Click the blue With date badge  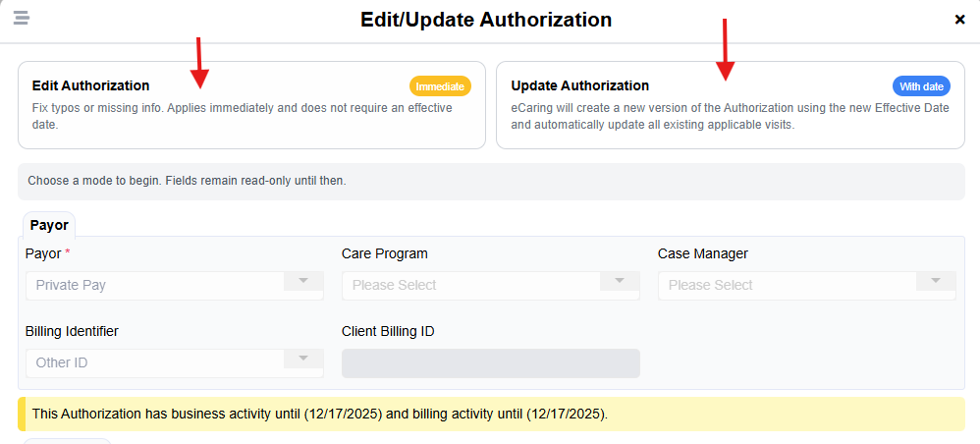coord(922,86)
